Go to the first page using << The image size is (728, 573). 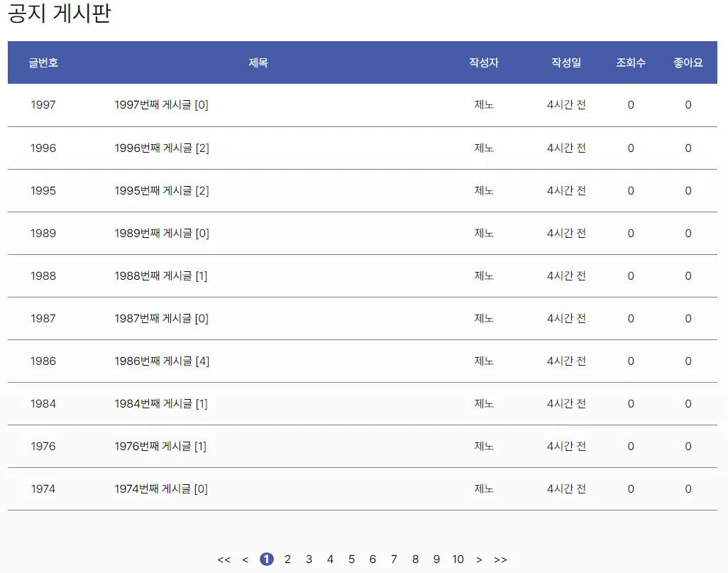tap(224, 560)
